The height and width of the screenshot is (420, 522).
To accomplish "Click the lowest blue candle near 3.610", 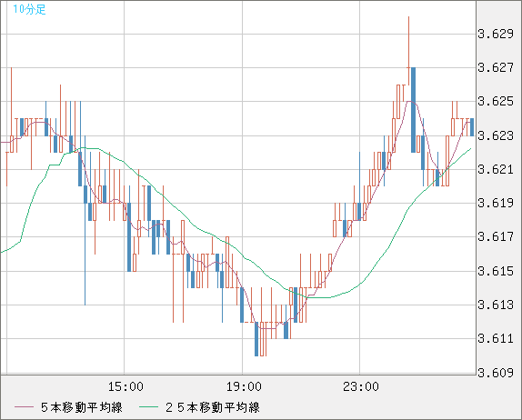I will 256,339.
